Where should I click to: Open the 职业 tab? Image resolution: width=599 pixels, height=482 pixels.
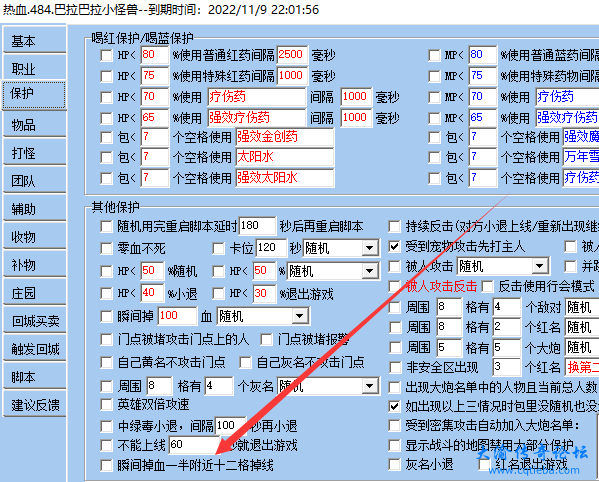point(34,68)
